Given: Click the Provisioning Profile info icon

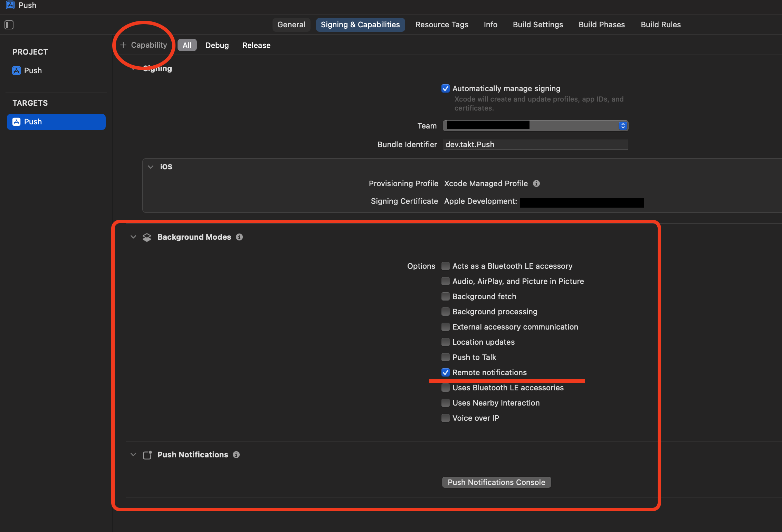Looking at the screenshot, I should [536, 183].
